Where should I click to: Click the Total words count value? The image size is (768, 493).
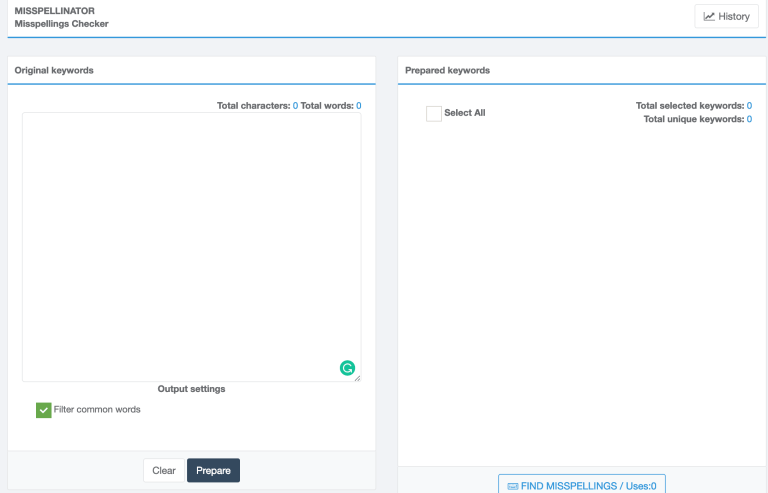point(359,106)
